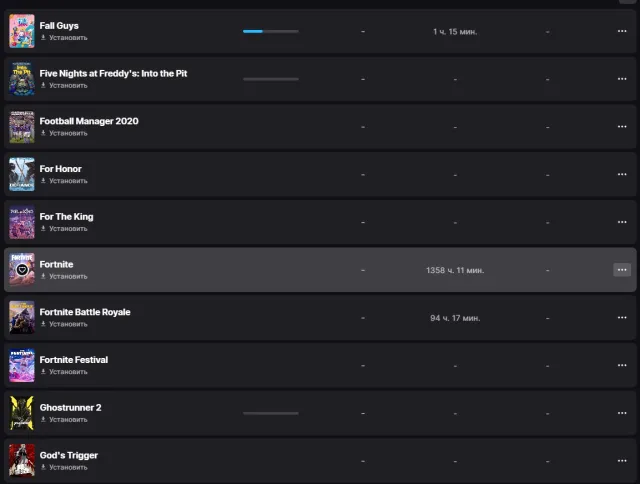The image size is (640, 484).
Task: Open the God's Trigger cover thumbnail
Action: 22,460
